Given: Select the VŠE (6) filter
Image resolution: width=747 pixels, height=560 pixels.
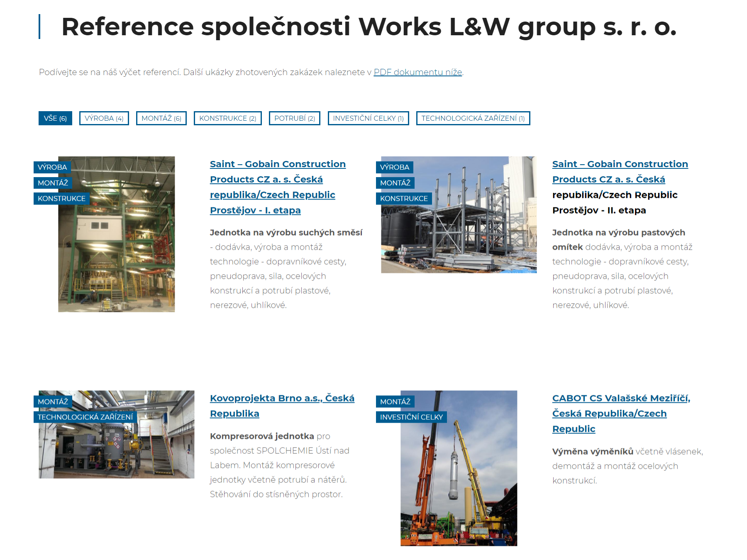Looking at the screenshot, I should coord(55,118).
